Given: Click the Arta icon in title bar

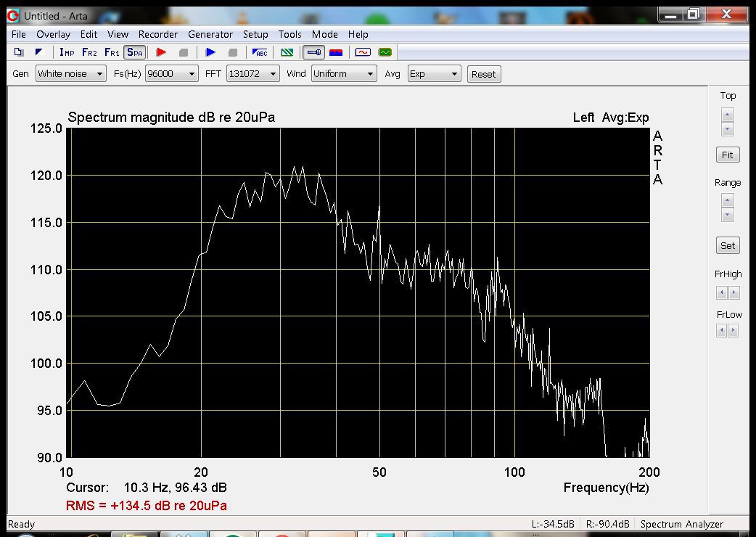Looking at the screenshot, I should pyautogui.click(x=13, y=15).
